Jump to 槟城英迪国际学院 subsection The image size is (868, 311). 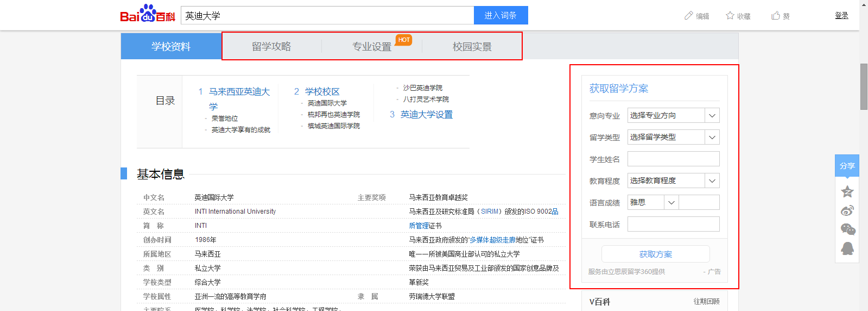334,126
